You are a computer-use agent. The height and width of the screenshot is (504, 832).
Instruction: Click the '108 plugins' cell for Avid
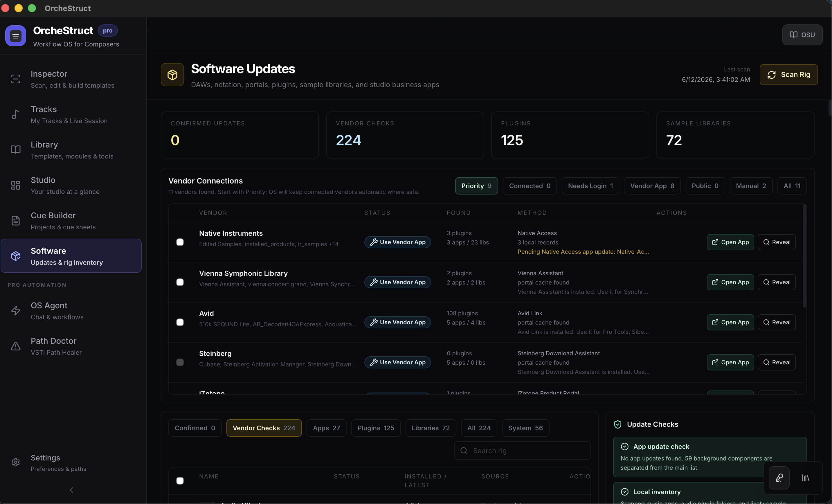[462, 313]
